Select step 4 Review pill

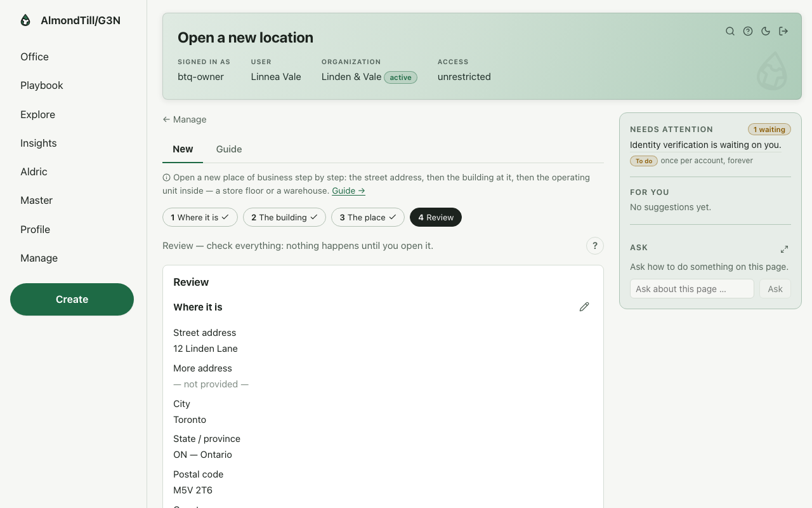(x=436, y=217)
